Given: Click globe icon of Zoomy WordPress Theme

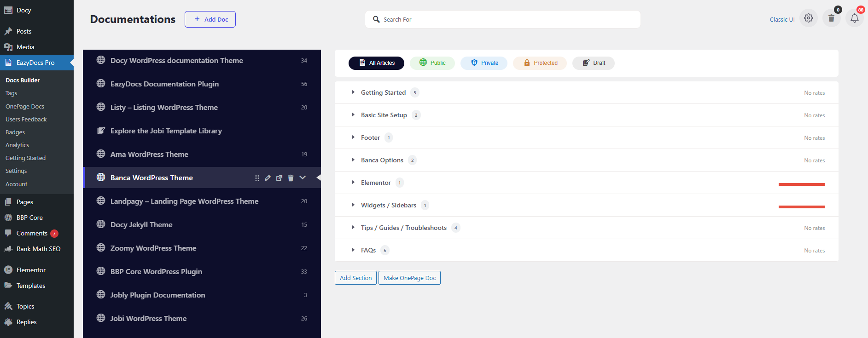Looking at the screenshot, I should [x=101, y=247].
